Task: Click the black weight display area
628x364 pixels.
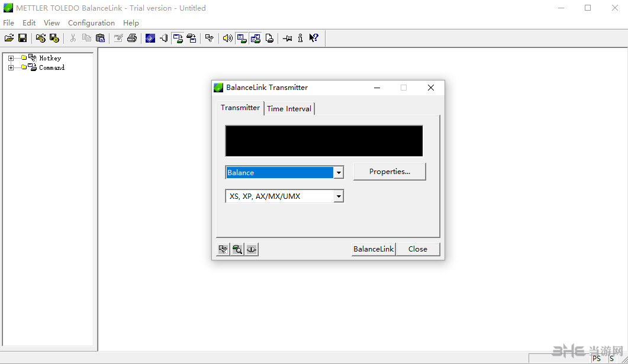Action: 324,141
